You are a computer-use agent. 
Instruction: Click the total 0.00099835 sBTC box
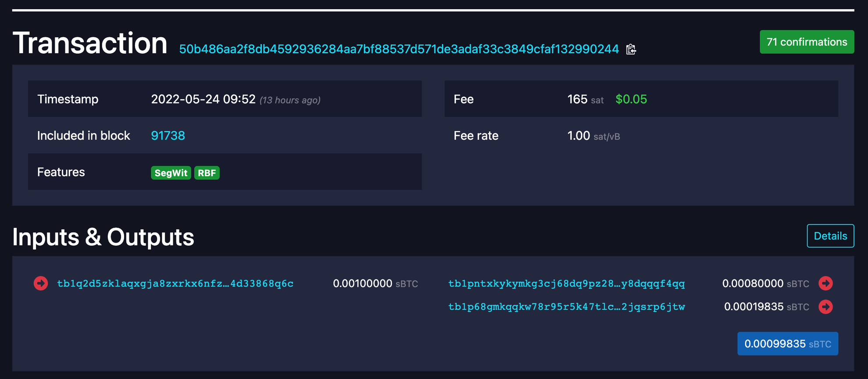[x=788, y=344]
